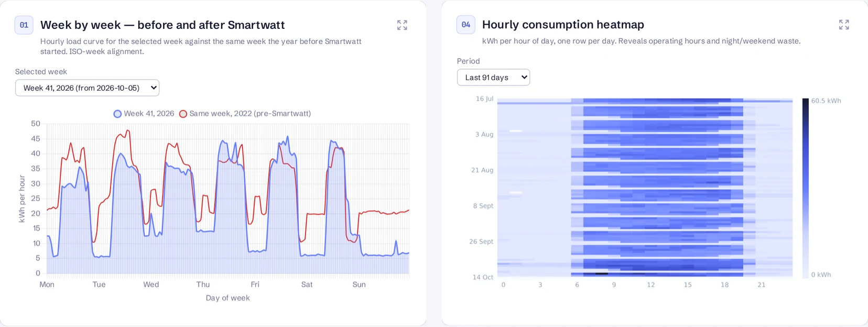Click the 14 Oct heatmap row label
This screenshot has width=868, height=327.
coord(483,277)
